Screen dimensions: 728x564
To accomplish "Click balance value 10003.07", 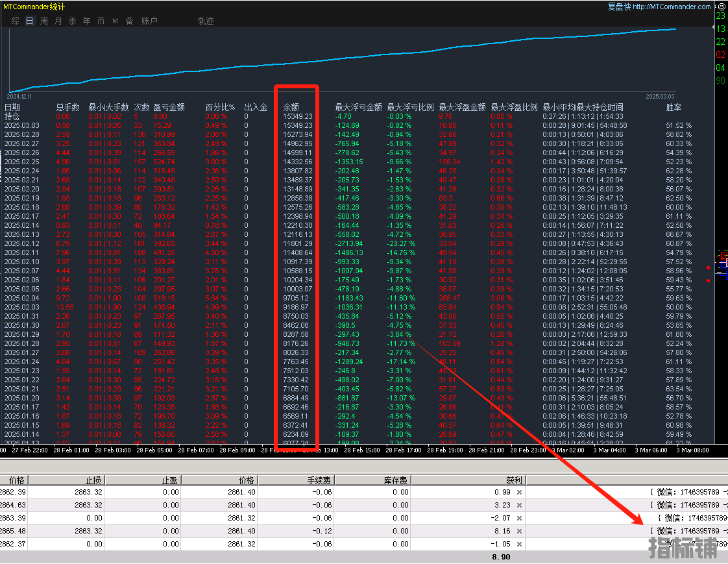I will tap(298, 289).
